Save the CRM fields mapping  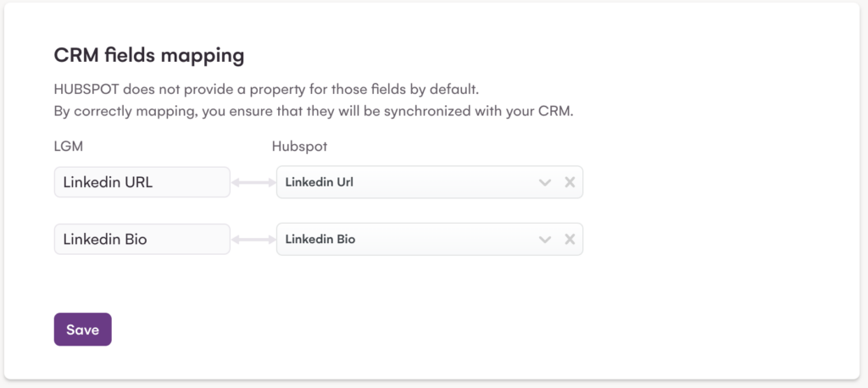tap(82, 330)
